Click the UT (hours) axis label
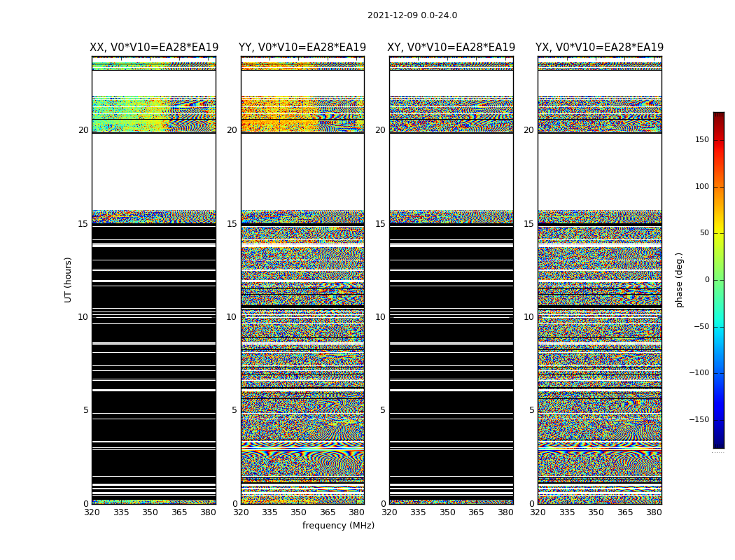The image size is (735, 560). click(69, 279)
